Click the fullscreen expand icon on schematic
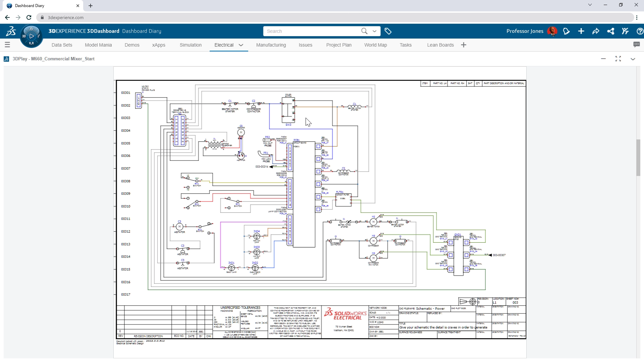The image size is (644, 362). tap(618, 59)
